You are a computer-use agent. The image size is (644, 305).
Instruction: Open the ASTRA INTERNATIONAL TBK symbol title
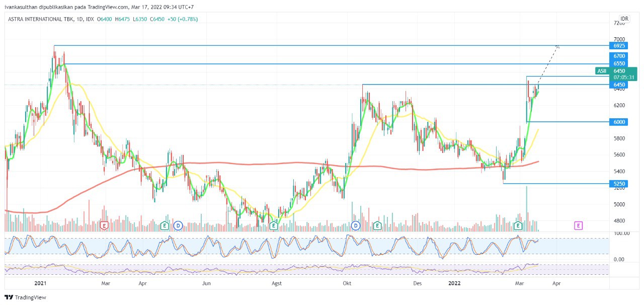39,19
